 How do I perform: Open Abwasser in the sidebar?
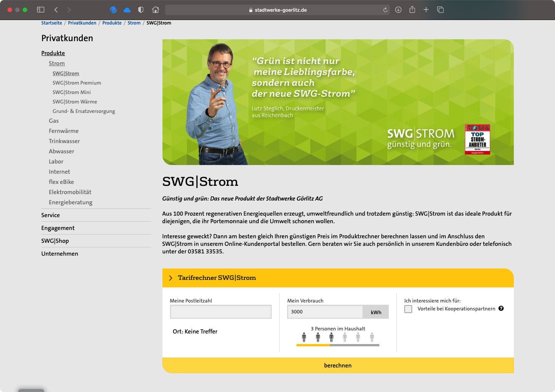click(x=62, y=151)
